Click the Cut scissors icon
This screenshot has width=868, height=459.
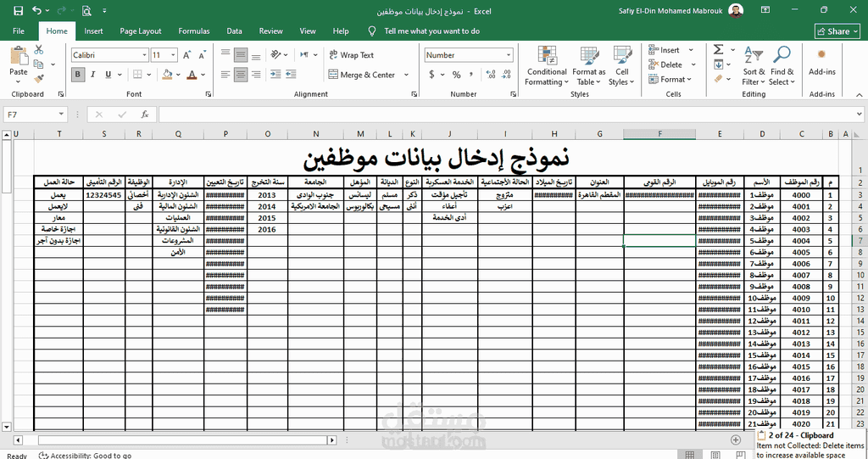(39, 50)
